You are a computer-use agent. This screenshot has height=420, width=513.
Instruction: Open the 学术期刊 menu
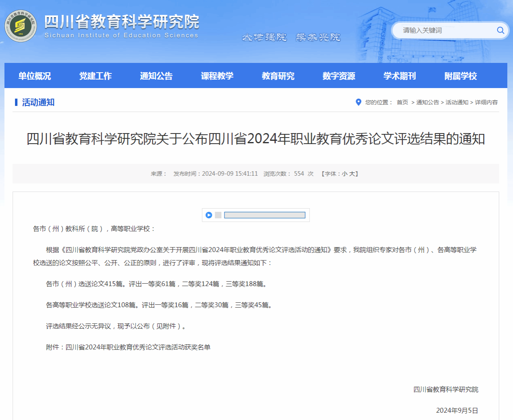coord(400,76)
